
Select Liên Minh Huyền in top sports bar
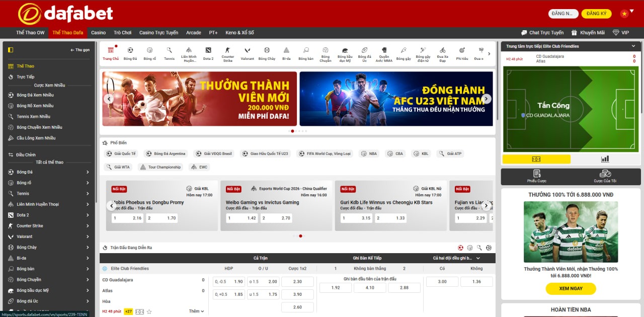tap(189, 54)
